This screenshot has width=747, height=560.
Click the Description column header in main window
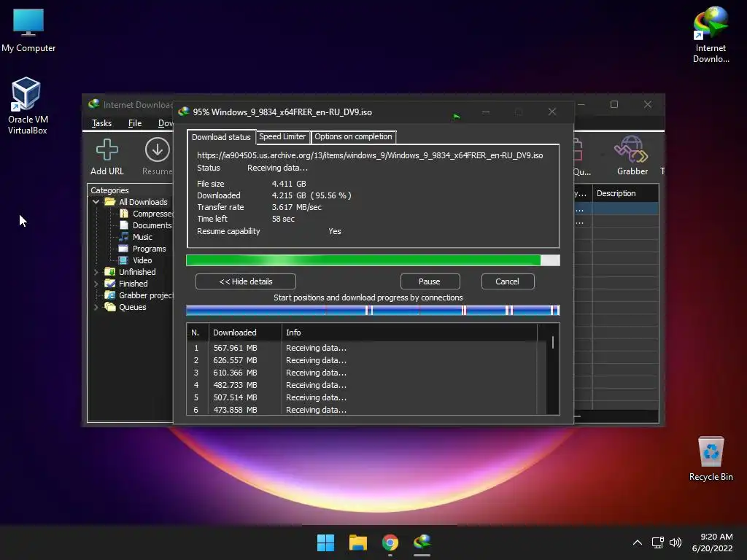coord(625,193)
